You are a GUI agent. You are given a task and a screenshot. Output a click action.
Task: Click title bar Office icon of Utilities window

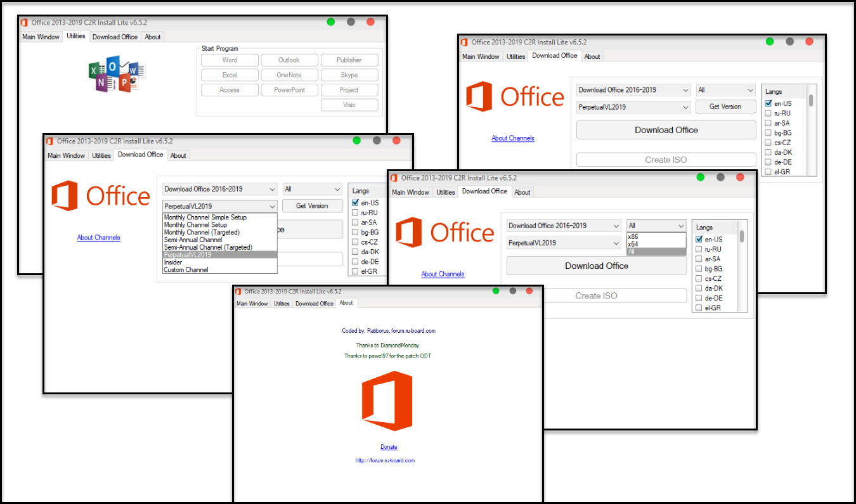[24, 22]
